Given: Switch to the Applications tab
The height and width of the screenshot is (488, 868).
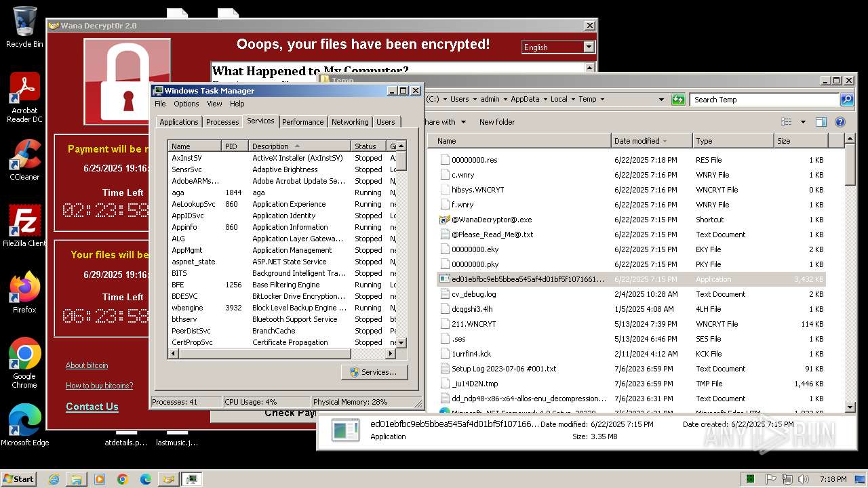Looking at the screenshot, I should (x=179, y=122).
